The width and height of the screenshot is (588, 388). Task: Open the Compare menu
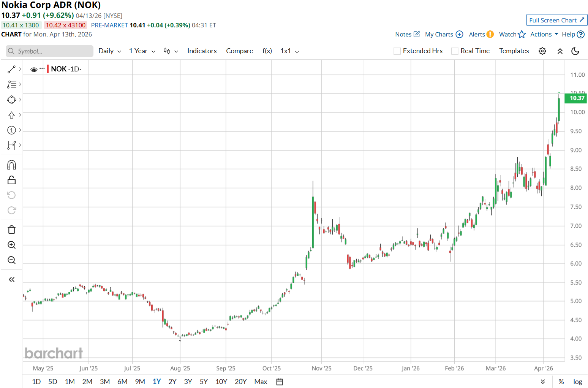pyautogui.click(x=240, y=51)
